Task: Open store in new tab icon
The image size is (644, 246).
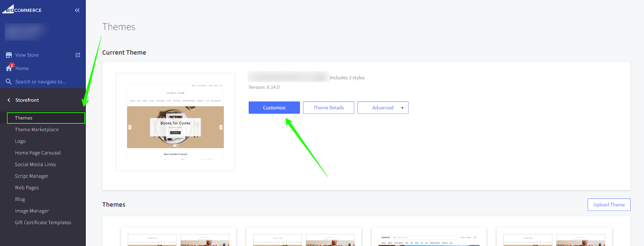Action: [78, 55]
